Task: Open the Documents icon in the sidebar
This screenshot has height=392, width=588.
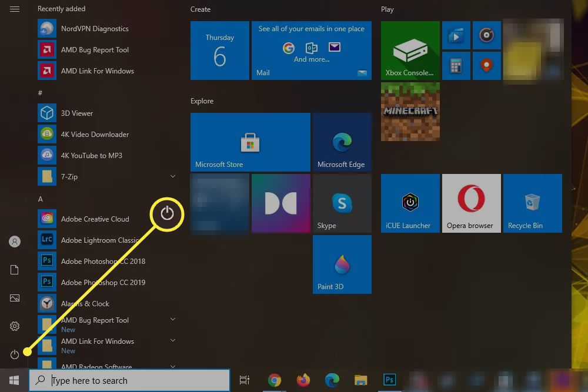Action: pos(15,269)
